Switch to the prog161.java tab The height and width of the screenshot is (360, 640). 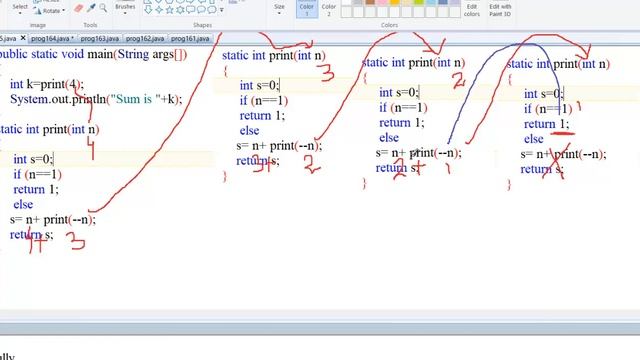click(x=190, y=39)
